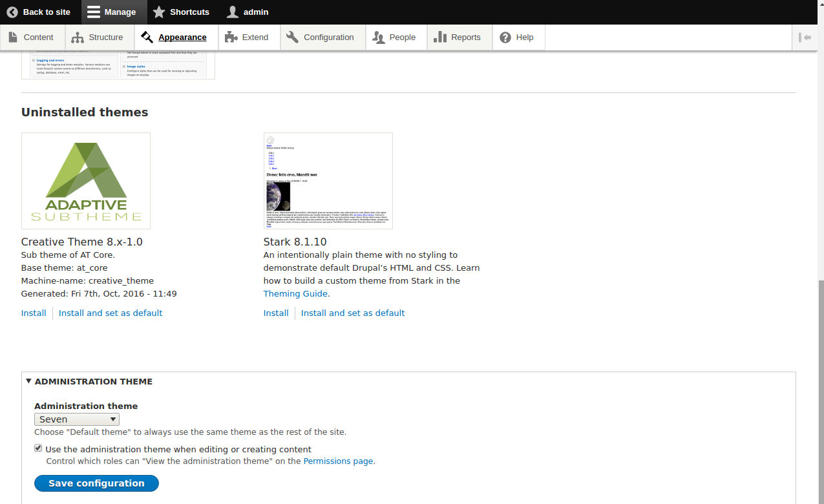Open the Theming Guide link
Screen dimensions: 824x504
click(x=295, y=293)
